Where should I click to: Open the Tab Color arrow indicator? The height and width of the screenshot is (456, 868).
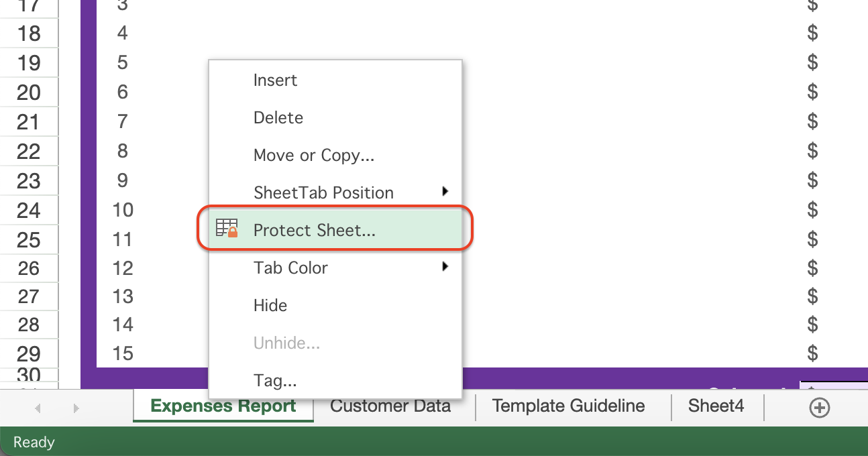[x=445, y=267]
